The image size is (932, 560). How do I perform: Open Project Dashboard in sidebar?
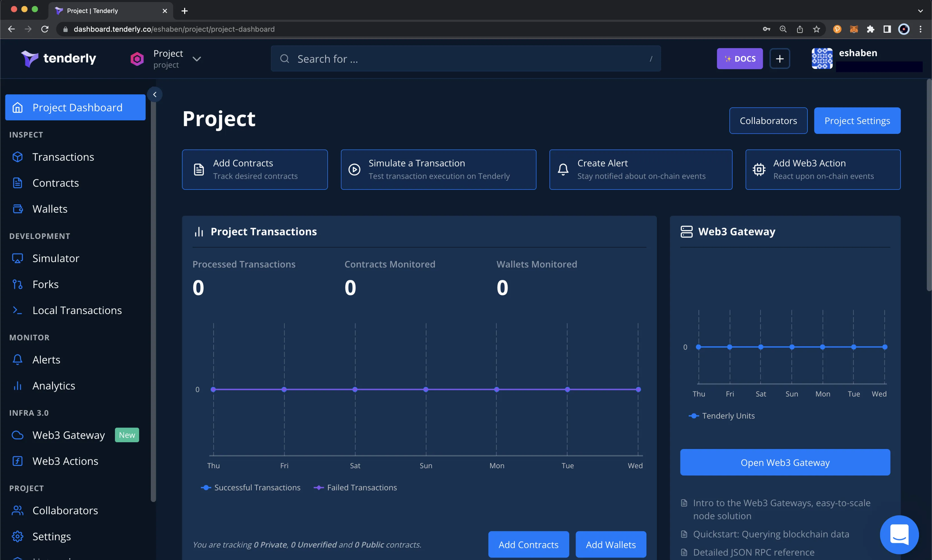coord(75,108)
